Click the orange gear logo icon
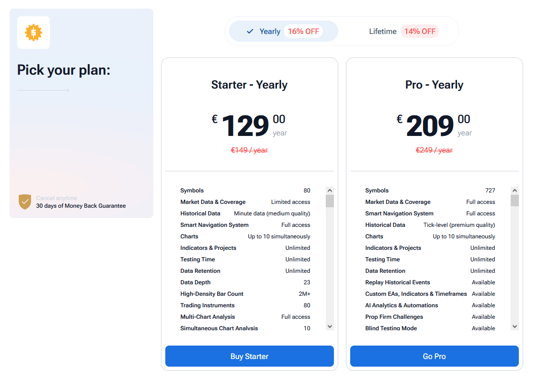 pos(34,33)
